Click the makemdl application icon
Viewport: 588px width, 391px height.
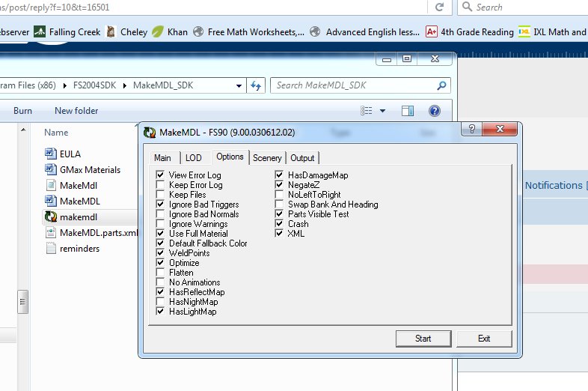[51, 216]
